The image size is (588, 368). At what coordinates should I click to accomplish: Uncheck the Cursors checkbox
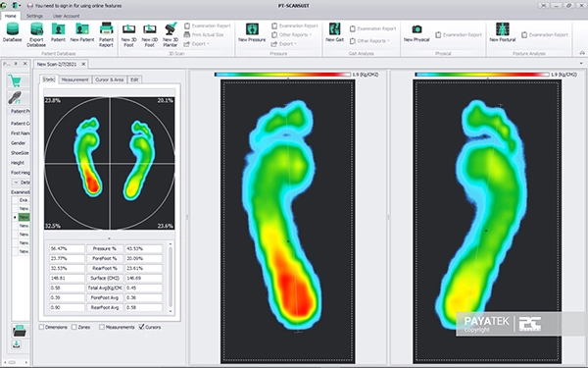tap(141, 327)
